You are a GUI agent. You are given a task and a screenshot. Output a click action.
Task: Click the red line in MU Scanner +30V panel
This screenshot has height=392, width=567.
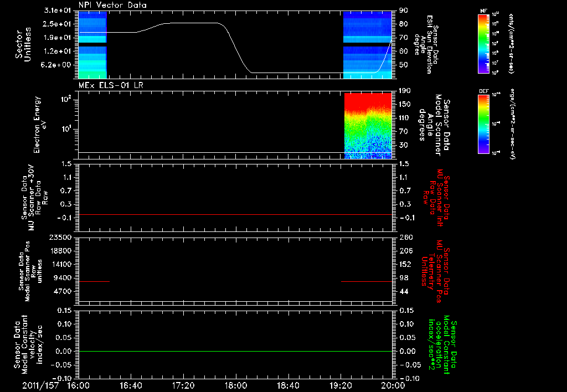pos(235,214)
